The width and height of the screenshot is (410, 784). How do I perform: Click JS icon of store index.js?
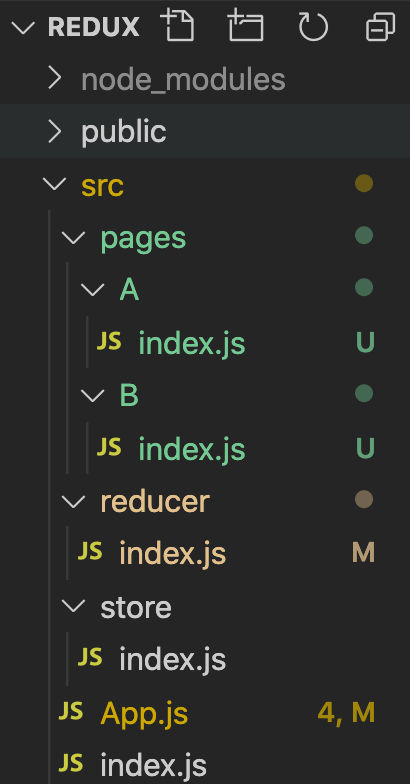tap(90, 658)
